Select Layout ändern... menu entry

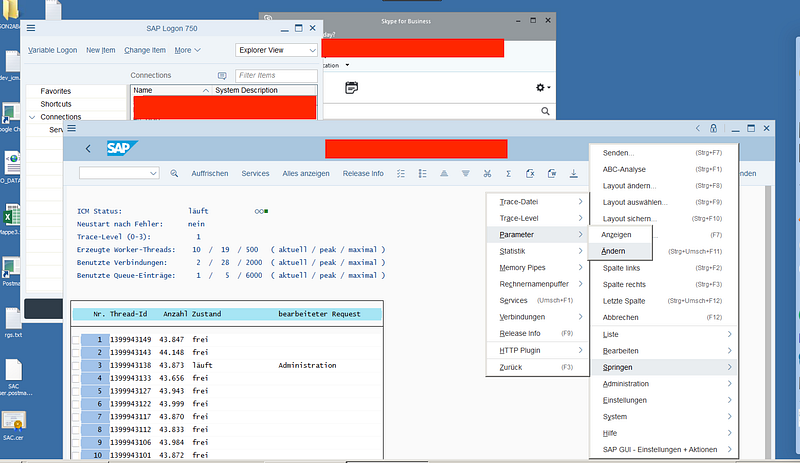(662, 186)
